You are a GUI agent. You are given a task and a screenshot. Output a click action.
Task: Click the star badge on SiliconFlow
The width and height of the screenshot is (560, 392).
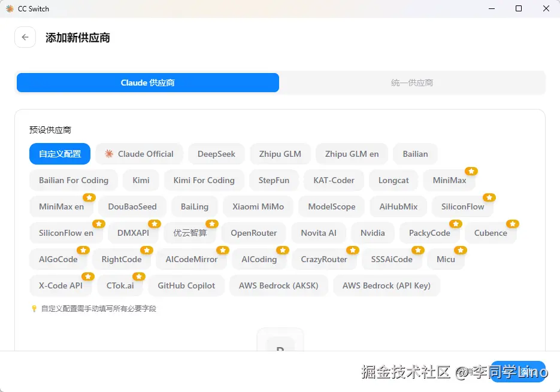coord(489,197)
